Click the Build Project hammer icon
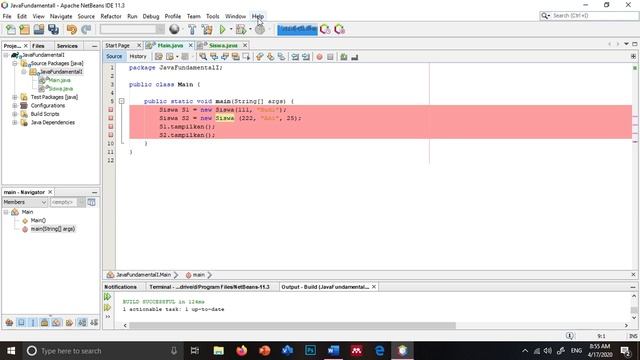The width and height of the screenshot is (640, 360). click(x=192, y=29)
